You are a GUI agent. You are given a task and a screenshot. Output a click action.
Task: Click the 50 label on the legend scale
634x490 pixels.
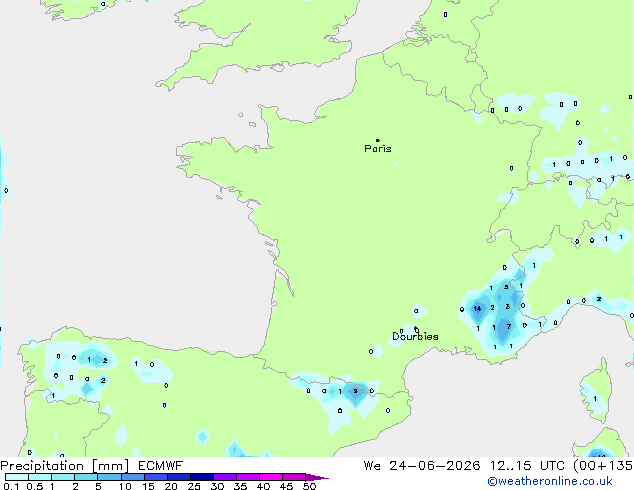pos(309,486)
